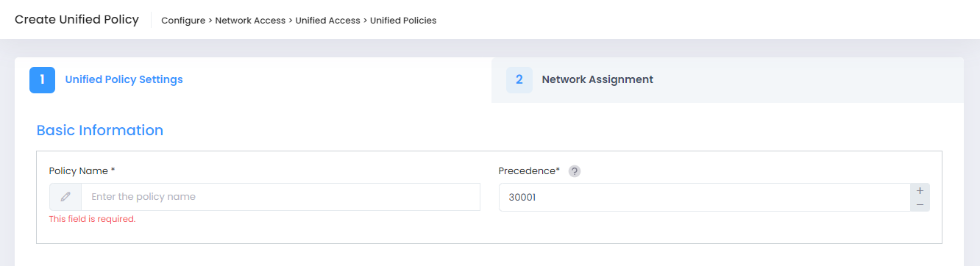Focus the Enter the policy name field

click(x=280, y=197)
